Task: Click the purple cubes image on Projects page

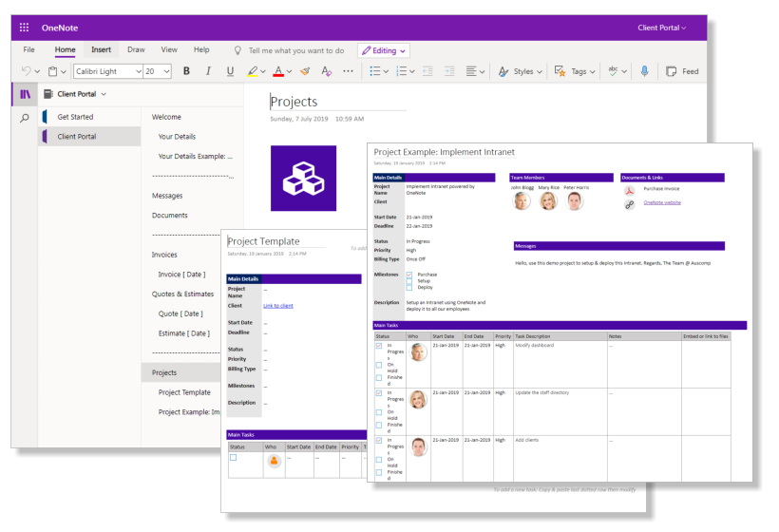Action: coord(304,179)
